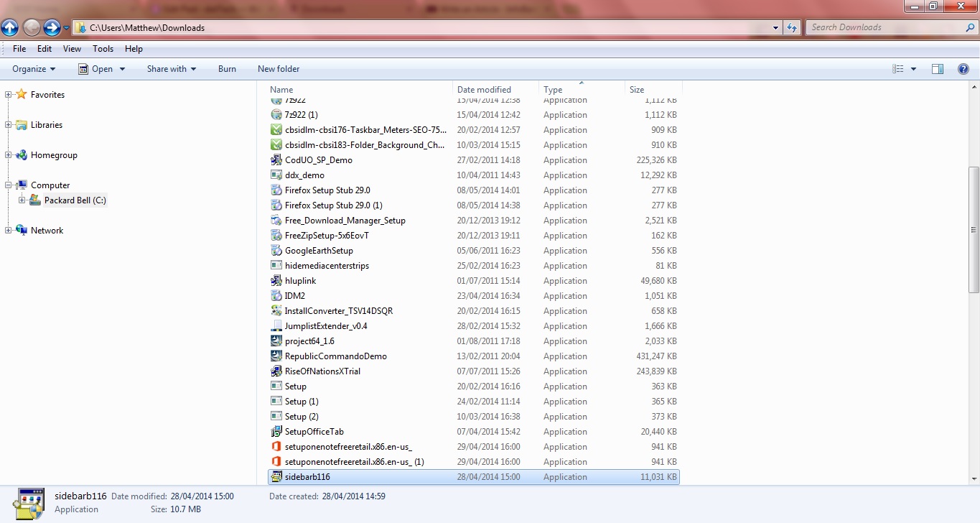Click the ddx_demo file icon

pos(276,175)
